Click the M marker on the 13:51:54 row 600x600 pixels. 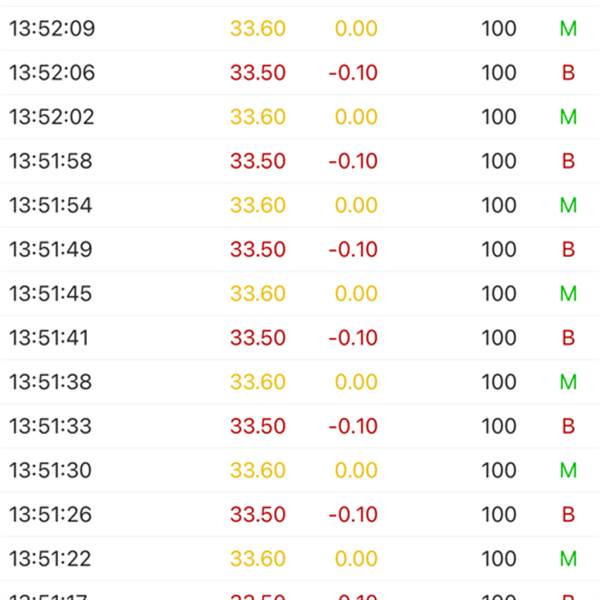coord(568,205)
